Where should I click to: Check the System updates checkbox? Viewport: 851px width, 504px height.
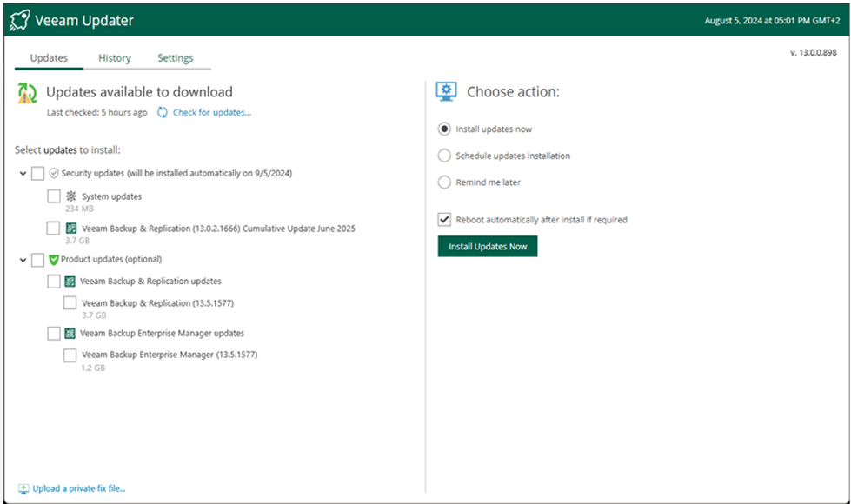click(54, 196)
